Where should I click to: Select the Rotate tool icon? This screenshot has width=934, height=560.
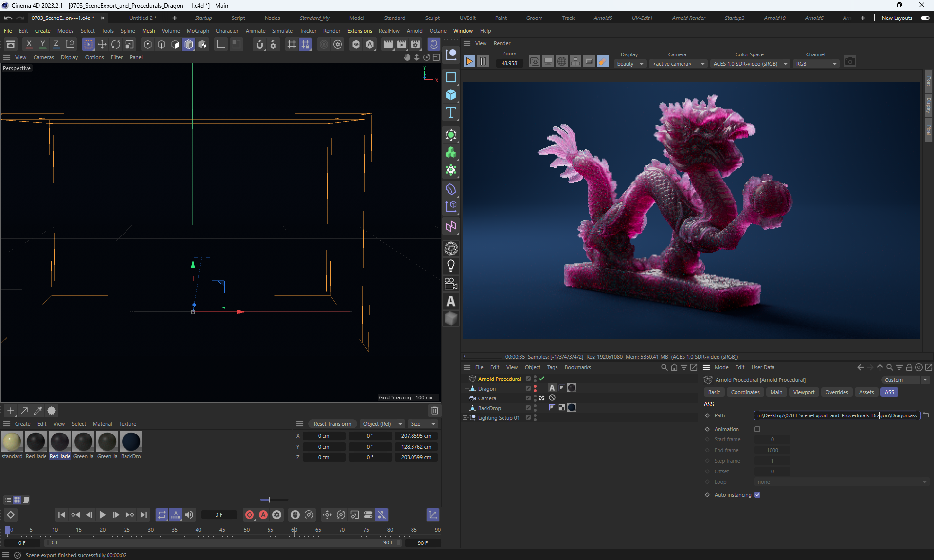(x=116, y=44)
